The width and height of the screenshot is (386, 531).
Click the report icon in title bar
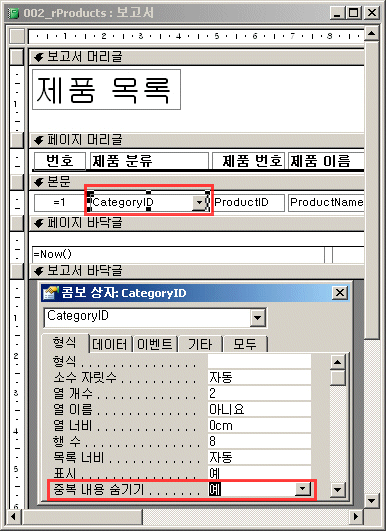14,13
